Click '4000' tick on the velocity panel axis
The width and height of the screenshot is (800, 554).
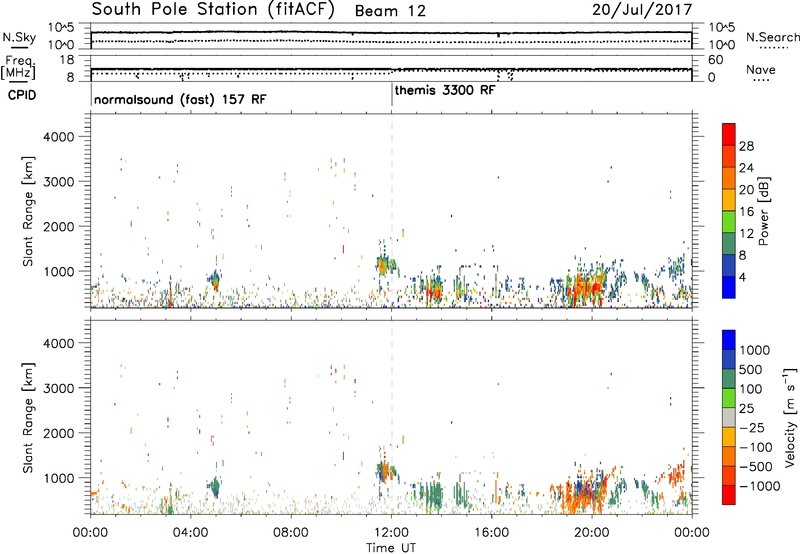pos(59,343)
